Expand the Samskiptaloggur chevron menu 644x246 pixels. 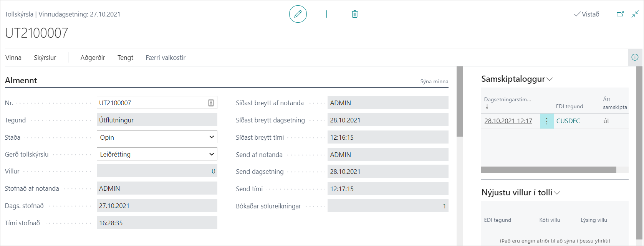pos(550,79)
